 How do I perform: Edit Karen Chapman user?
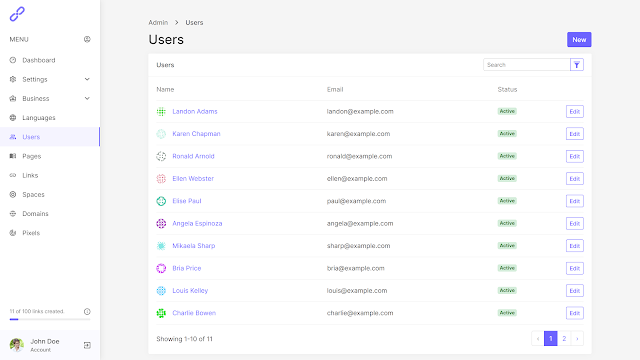[x=575, y=133]
